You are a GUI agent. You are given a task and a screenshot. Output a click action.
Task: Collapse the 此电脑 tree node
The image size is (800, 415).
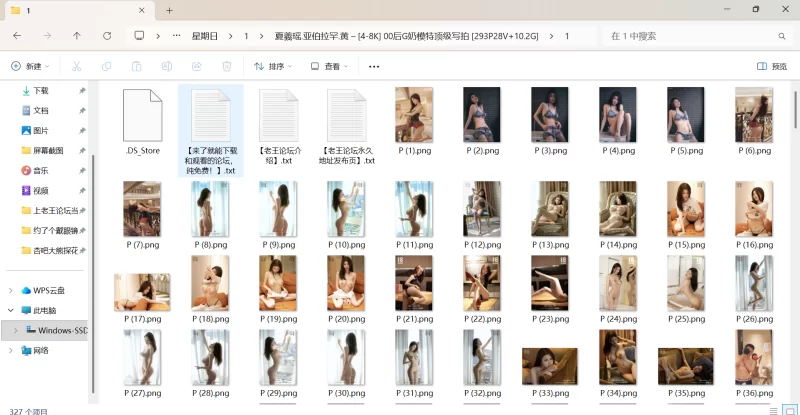11,310
